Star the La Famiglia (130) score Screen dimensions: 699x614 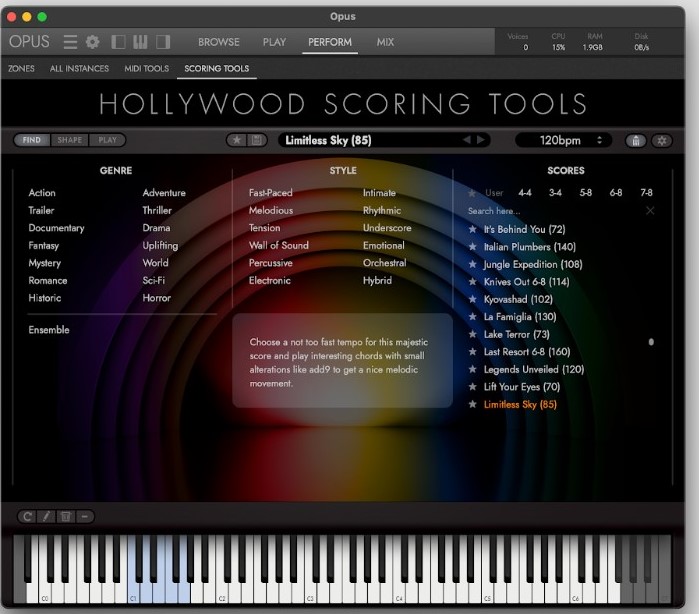coord(473,317)
